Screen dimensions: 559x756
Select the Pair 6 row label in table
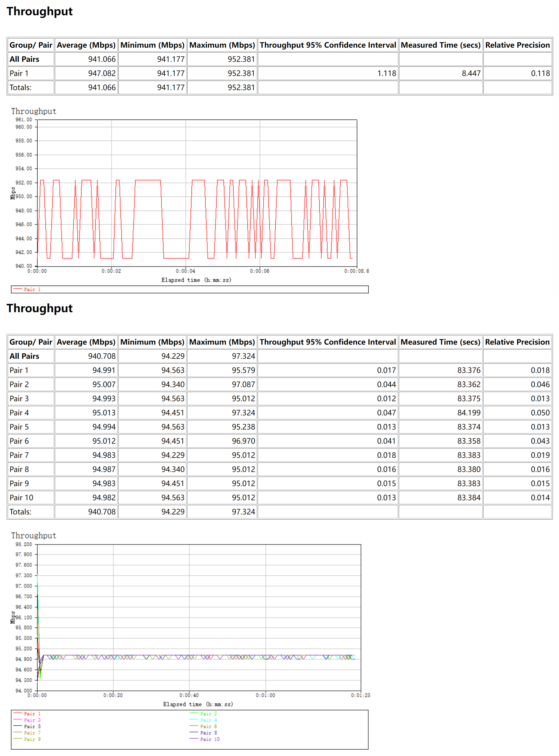click(19, 441)
